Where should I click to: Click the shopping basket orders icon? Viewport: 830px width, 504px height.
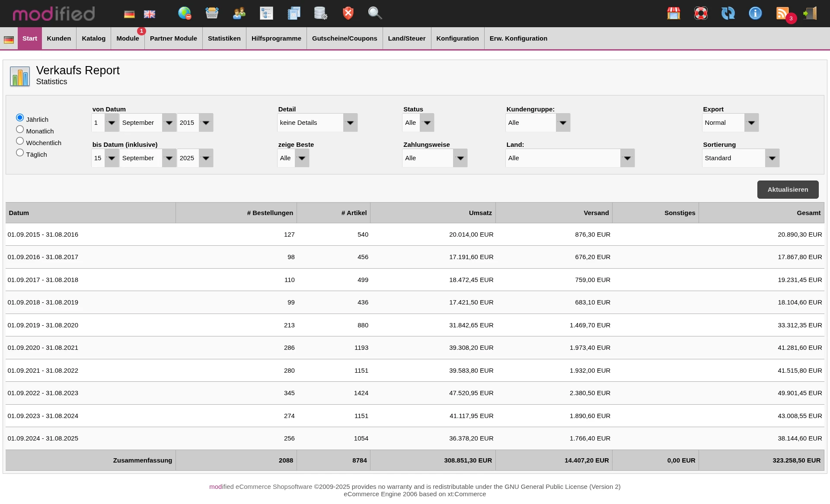point(212,13)
